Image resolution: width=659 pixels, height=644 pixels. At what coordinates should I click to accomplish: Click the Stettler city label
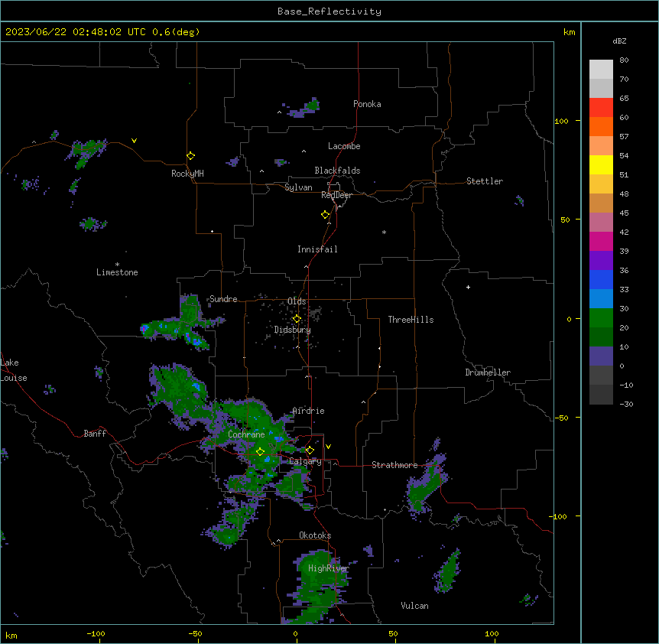tap(485, 181)
